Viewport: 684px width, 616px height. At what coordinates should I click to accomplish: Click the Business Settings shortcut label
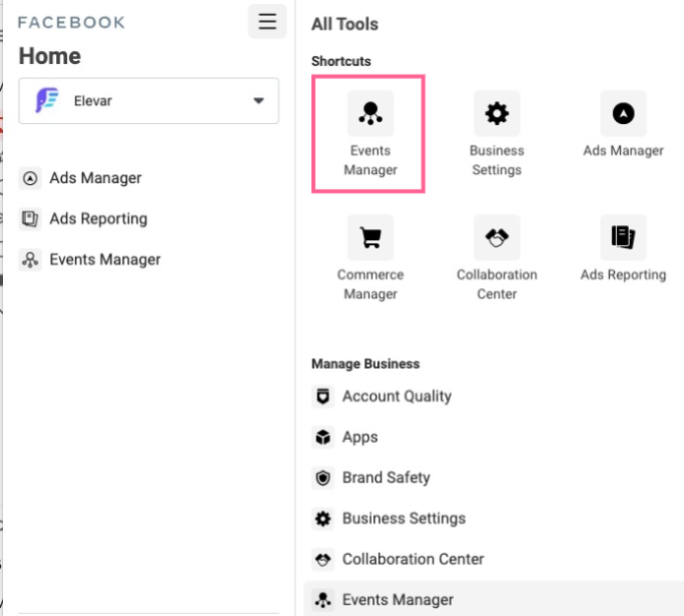(497, 160)
